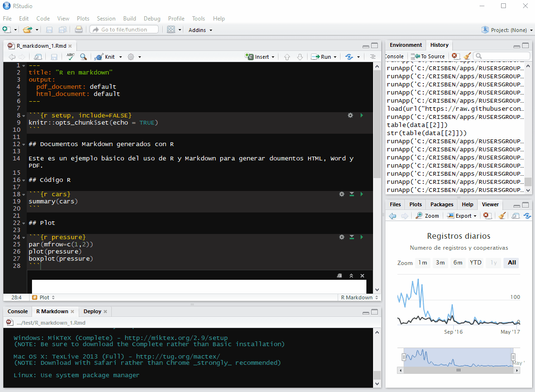Click the Save icon in main toolbar
535x392 pixels.
click(x=50, y=30)
